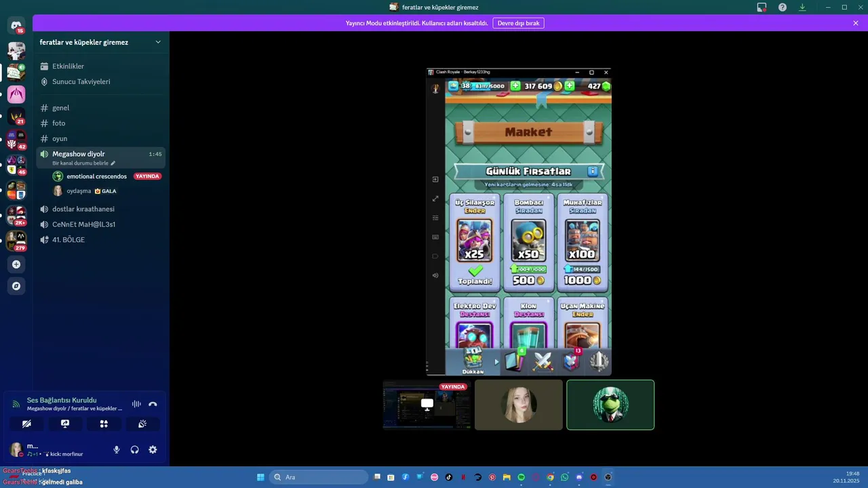This screenshot has height=488, width=868.
Task: Click the plus button next to gold
Action: pyautogui.click(x=569, y=86)
